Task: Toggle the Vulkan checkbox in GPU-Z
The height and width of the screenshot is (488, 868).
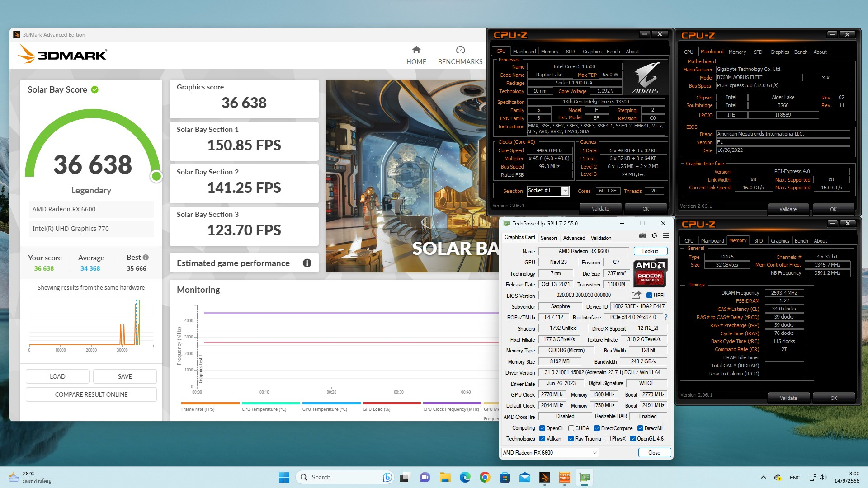Action: [542, 439]
